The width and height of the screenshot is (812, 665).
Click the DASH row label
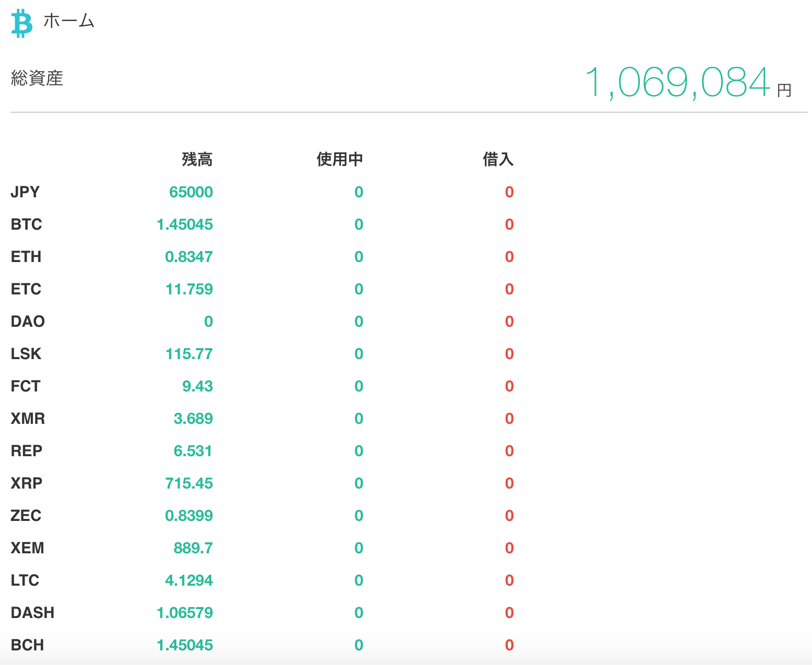point(32,612)
